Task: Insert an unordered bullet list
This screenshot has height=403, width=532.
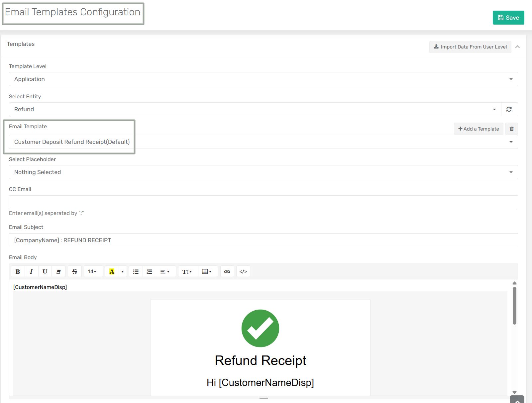Action: coord(136,271)
